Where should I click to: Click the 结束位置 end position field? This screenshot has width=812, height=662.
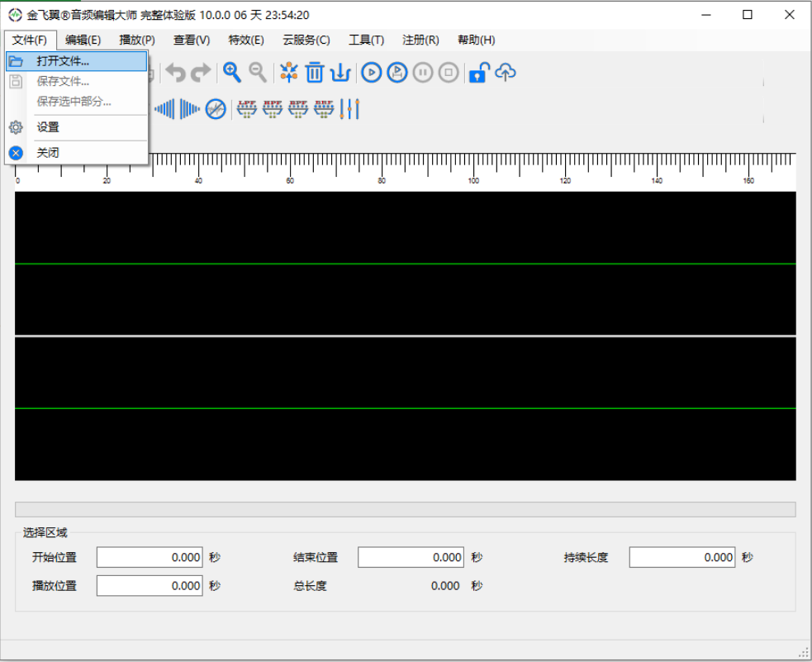tap(411, 558)
